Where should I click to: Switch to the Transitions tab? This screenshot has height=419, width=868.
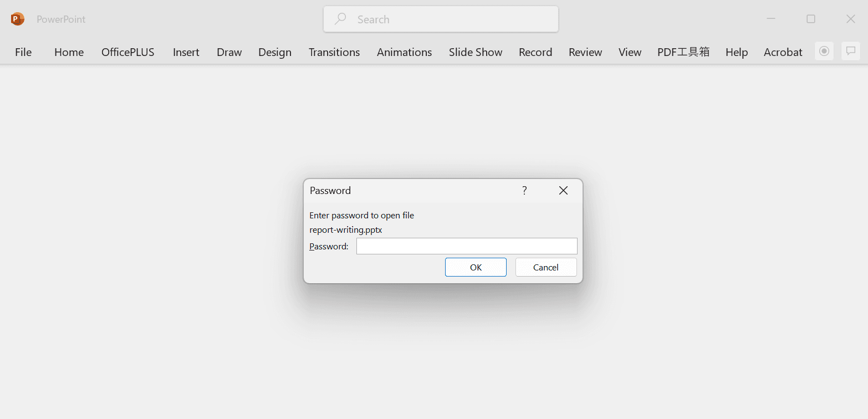click(x=334, y=52)
